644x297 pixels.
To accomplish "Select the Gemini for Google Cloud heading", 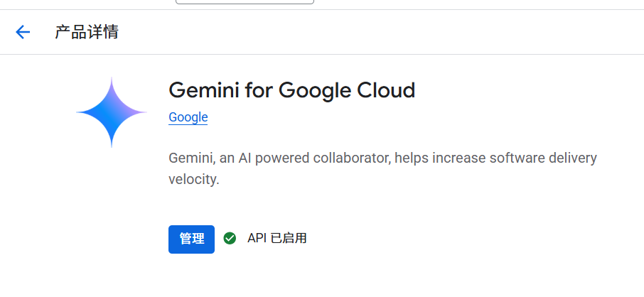I will click(291, 90).
